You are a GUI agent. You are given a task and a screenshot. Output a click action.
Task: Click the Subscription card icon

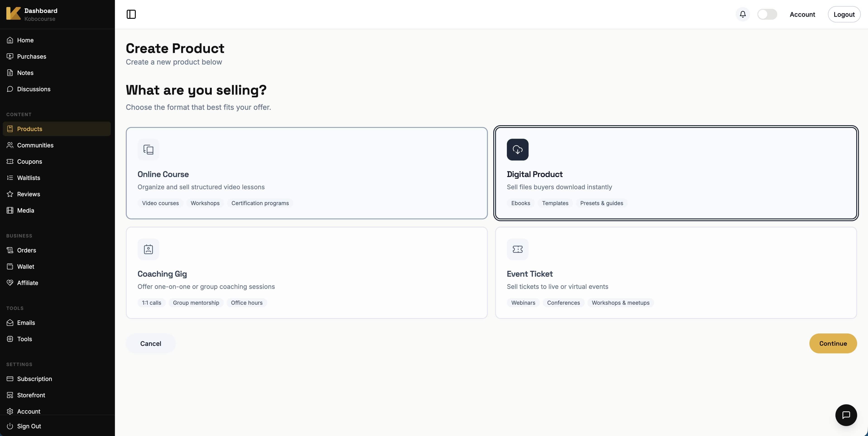(x=10, y=379)
